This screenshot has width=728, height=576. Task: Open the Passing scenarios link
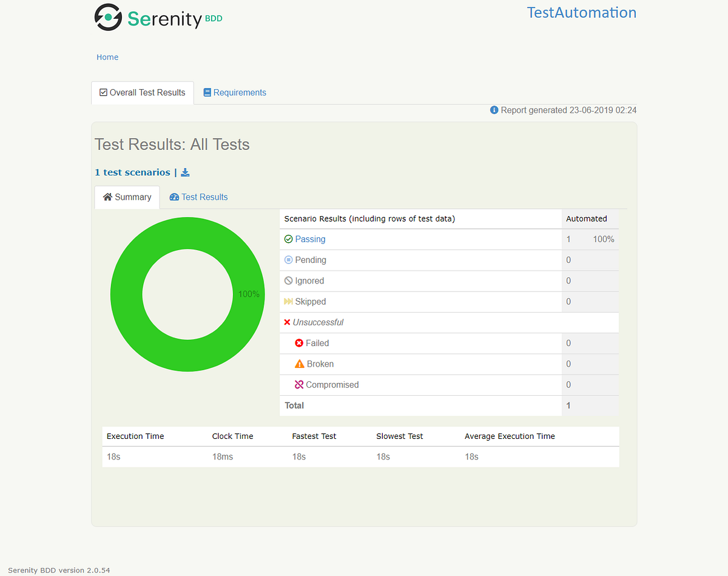pos(310,239)
